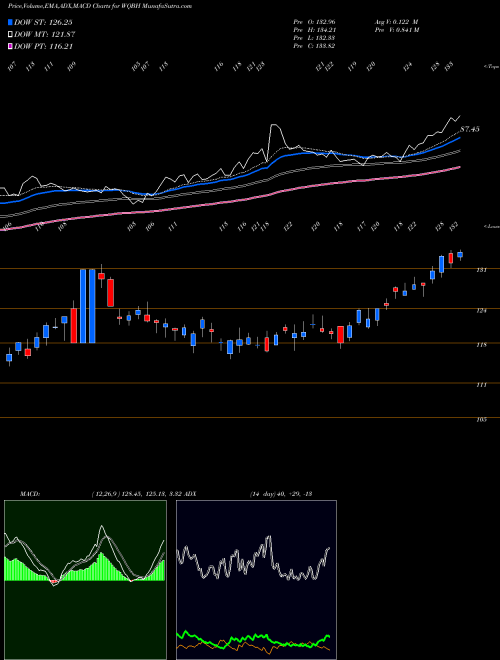
Task: Click the white DOW MT legend square
Action: [11, 35]
